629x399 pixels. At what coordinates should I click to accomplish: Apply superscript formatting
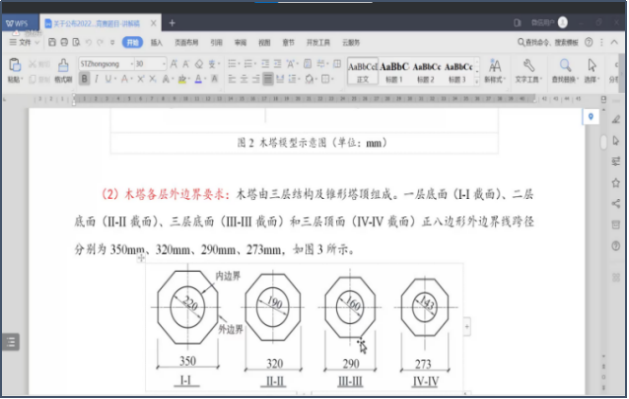tap(141, 79)
